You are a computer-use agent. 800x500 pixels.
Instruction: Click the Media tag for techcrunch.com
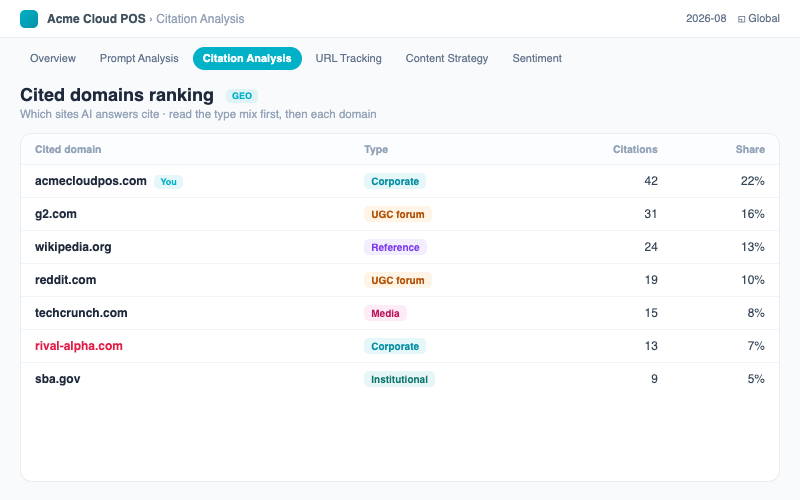(385, 313)
